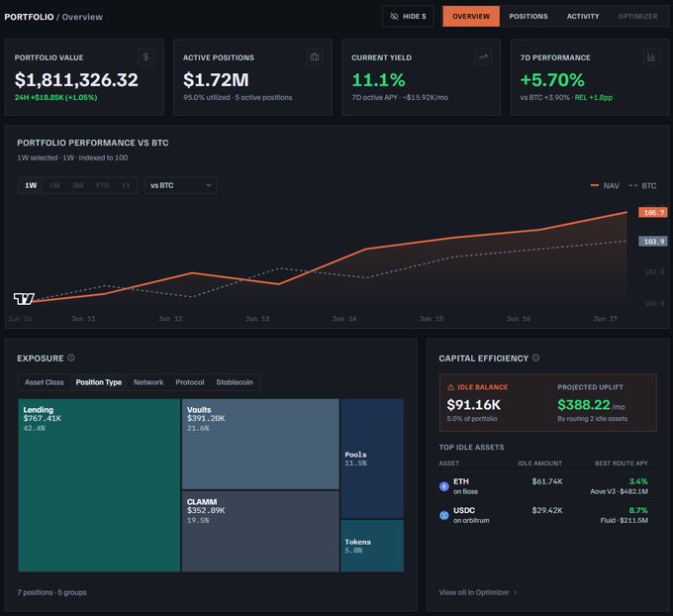Click the 11.1% current yield value
The height and width of the screenshot is (616, 673).
(x=378, y=80)
